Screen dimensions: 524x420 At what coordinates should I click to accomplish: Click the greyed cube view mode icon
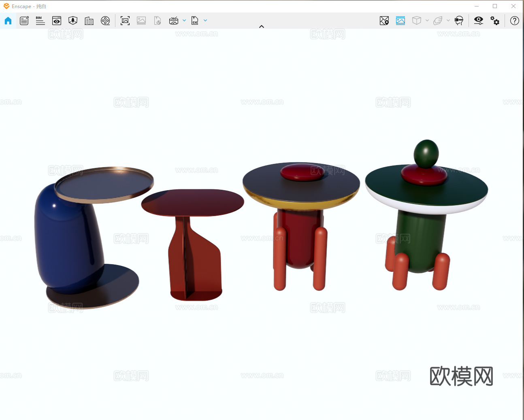tap(417, 21)
